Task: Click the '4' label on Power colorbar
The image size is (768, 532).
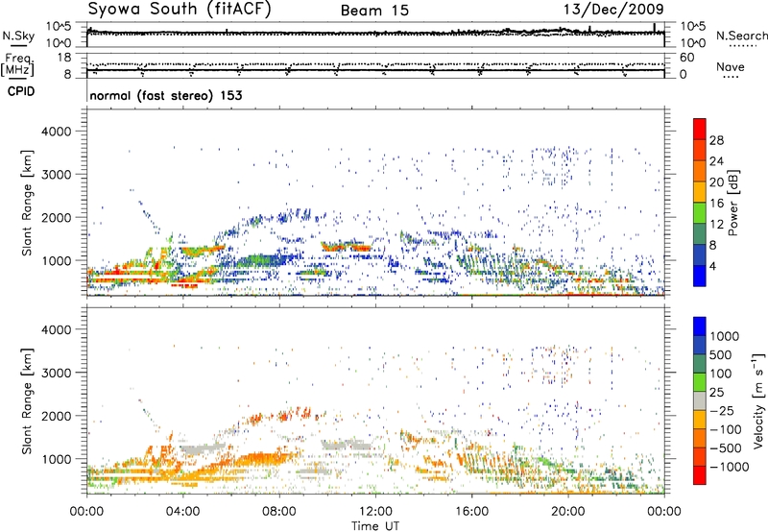Action: [x=713, y=267]
